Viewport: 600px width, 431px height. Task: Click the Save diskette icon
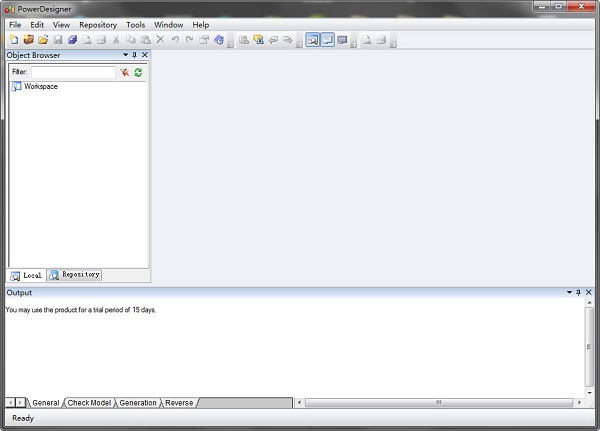point(58,39)
